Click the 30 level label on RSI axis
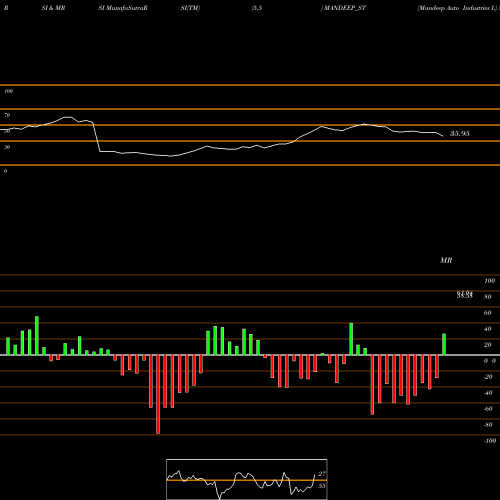500x500 pixels. pyautogui.click(x=7, y=147)
